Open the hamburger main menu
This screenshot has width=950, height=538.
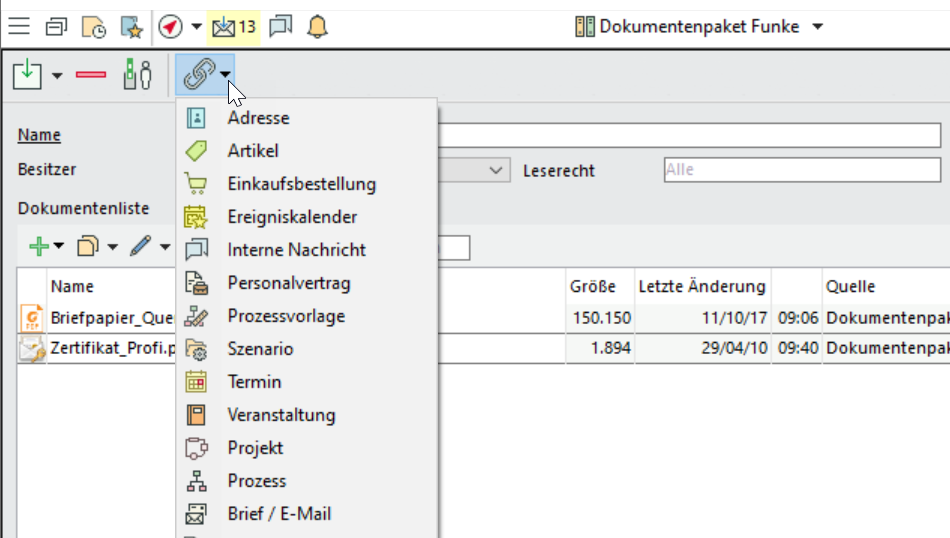tap(19, 27)
